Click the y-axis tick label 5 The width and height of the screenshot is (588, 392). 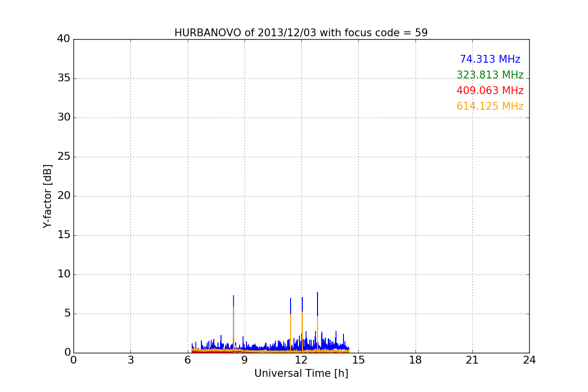click(67, 314)
